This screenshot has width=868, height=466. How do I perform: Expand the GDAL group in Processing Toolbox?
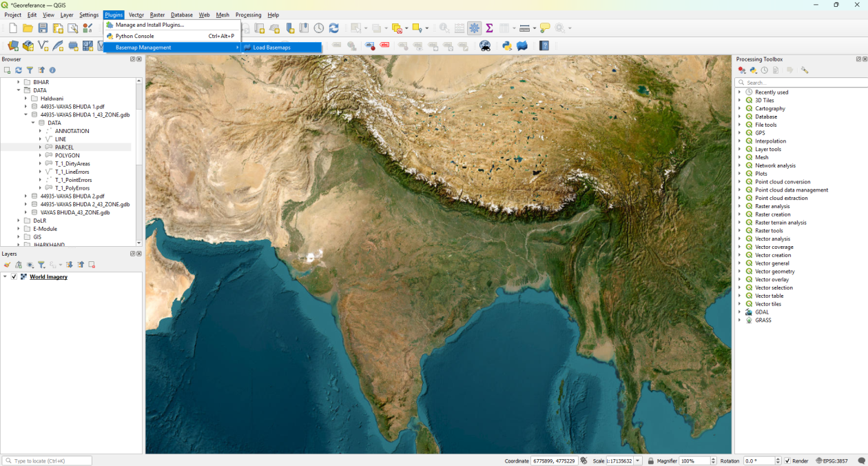pos(741,312)
